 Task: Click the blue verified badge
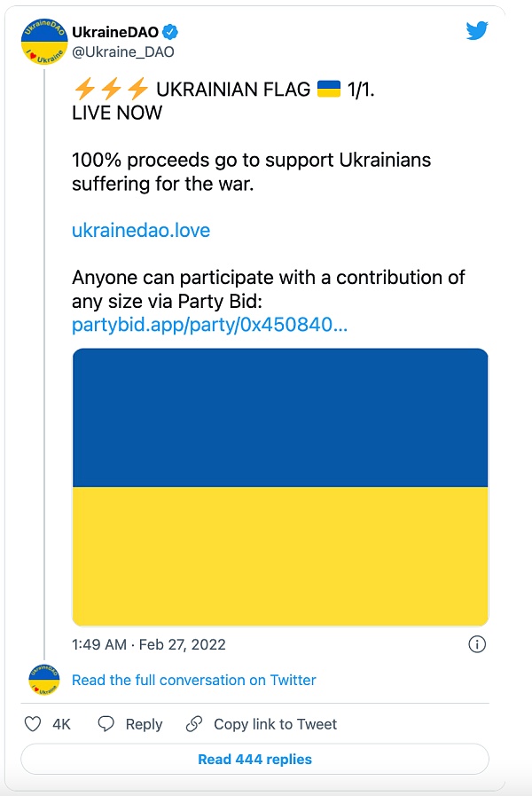(x=169, y=32)
